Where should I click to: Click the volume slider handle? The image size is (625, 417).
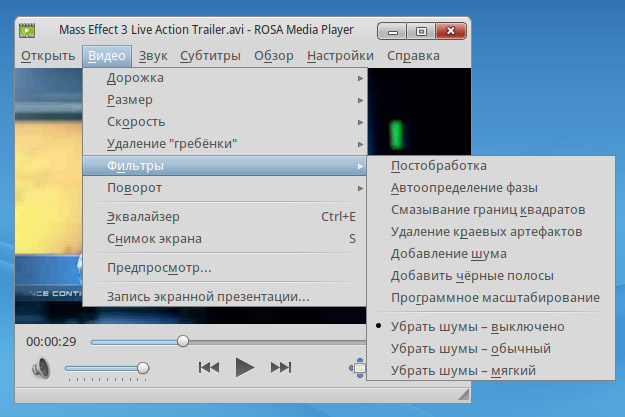pyautogui.click(x=143, y=368)
